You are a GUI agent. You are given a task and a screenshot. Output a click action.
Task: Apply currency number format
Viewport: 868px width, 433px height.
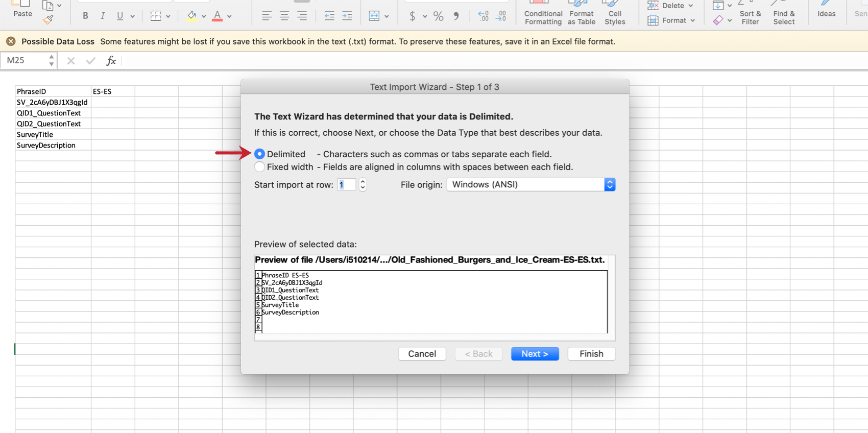coord(413,16)
